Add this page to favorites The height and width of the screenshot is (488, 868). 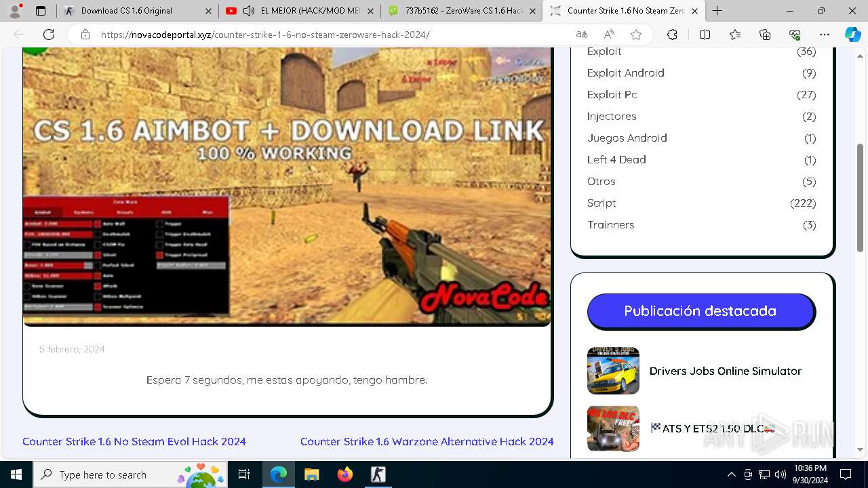coord(636,35)
